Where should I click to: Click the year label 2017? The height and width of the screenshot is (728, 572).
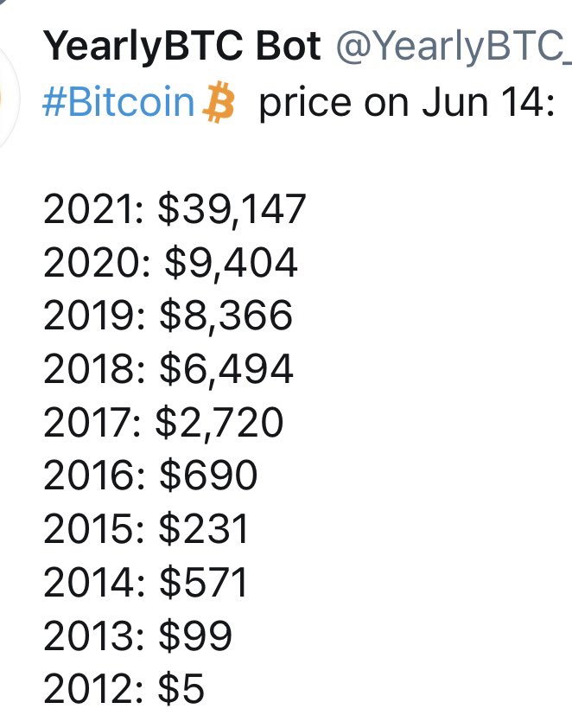[x=89, y=423]
